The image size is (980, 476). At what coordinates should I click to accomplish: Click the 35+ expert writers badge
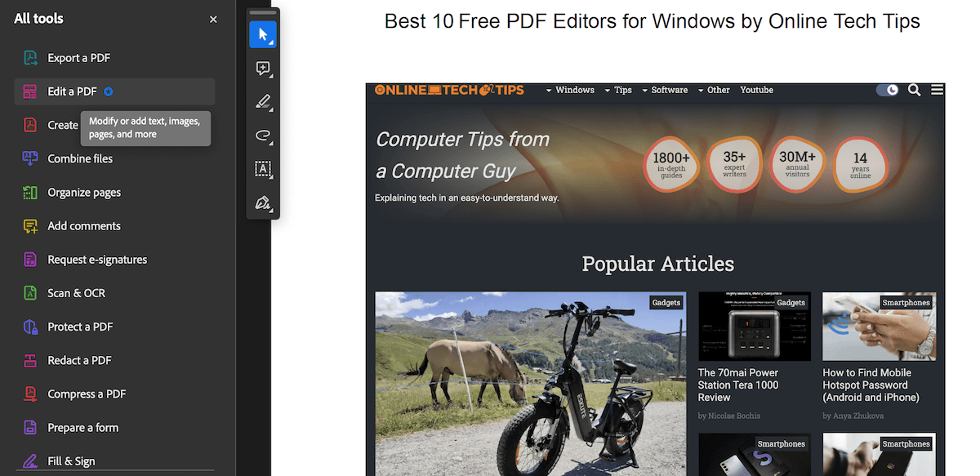coord(734,164)
